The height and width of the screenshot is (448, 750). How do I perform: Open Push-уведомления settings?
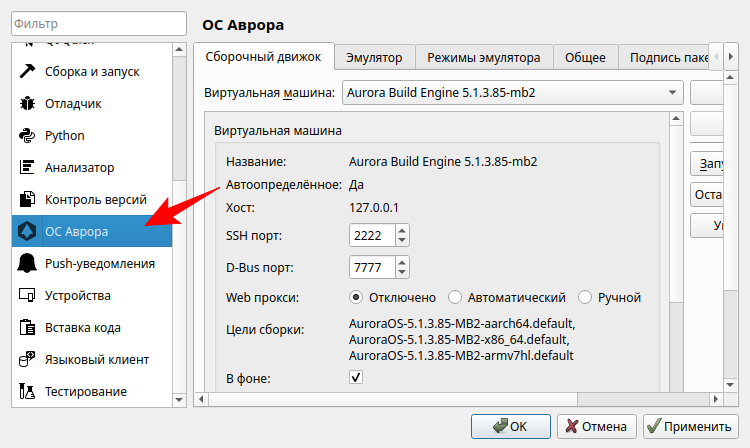pos(92,263)
